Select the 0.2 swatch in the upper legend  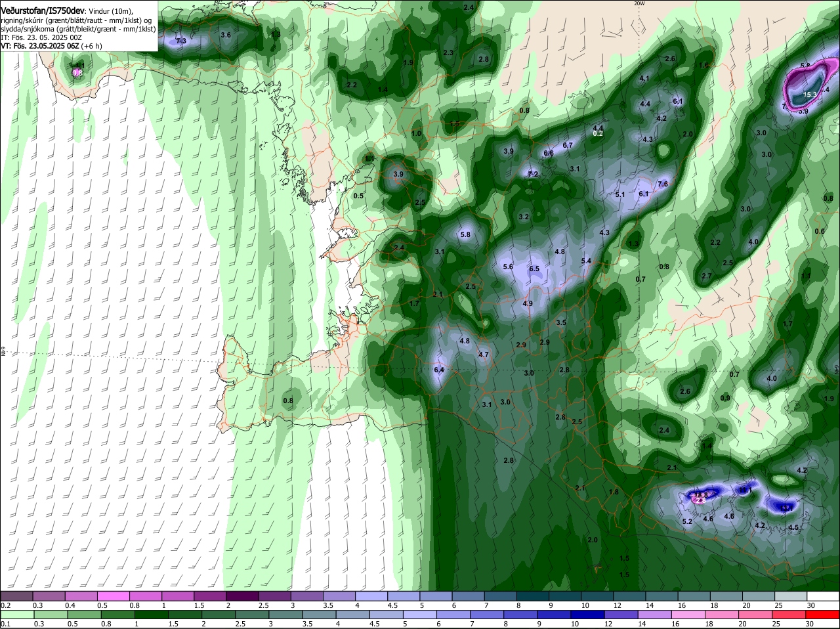pyautogui.click(x=16, y=596)
